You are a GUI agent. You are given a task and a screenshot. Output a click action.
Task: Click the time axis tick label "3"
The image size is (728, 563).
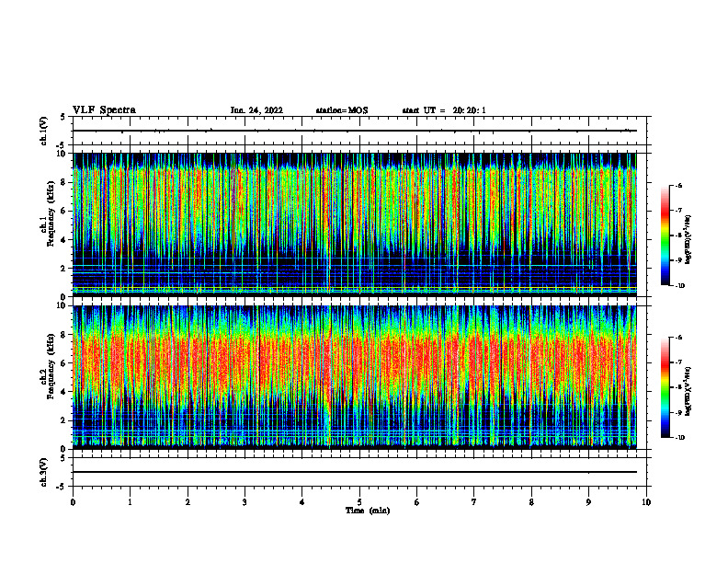245,502
